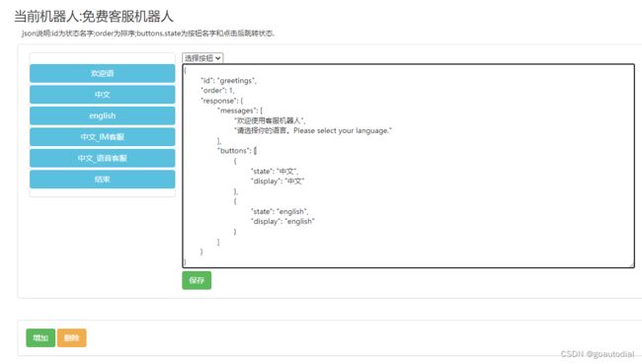This screenshot has width=642, height=364.
Task: Click the "display": "english" line
Action: tap(282, 221)
